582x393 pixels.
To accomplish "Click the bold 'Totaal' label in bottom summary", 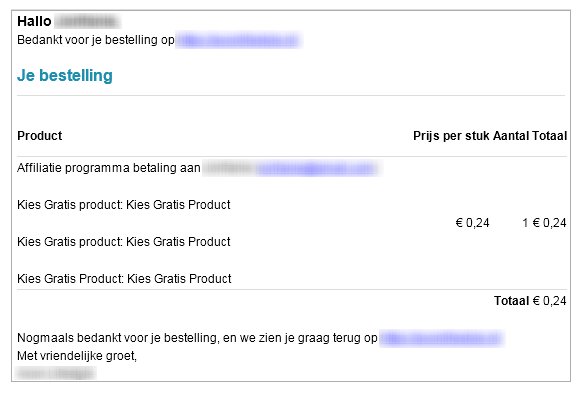I will (x=511, y=301).
